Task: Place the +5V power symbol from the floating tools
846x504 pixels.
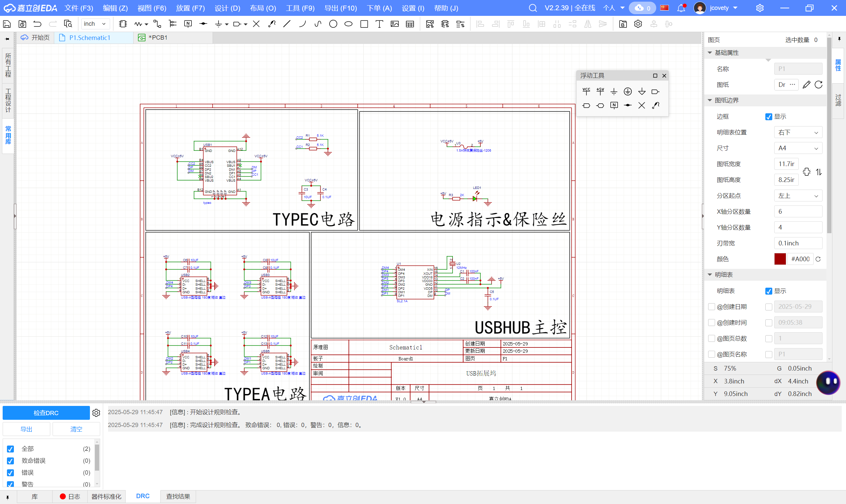Action: point(600,91)
